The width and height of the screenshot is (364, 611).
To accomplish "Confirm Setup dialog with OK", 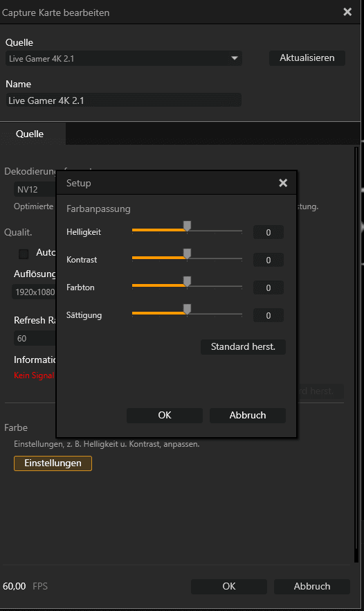I will click(x=165, y=416).
